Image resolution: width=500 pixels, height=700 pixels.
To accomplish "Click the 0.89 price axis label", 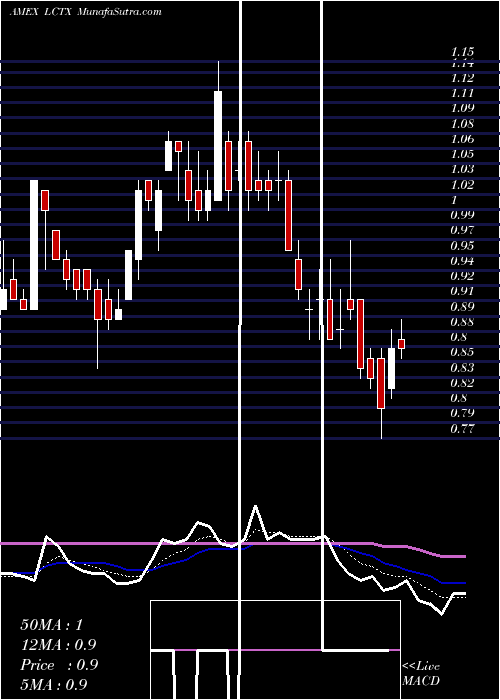I will tap(462, 307).
